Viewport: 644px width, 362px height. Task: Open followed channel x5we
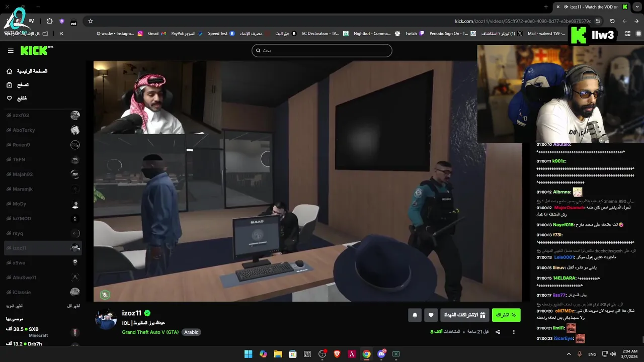(x=43, y=262)
